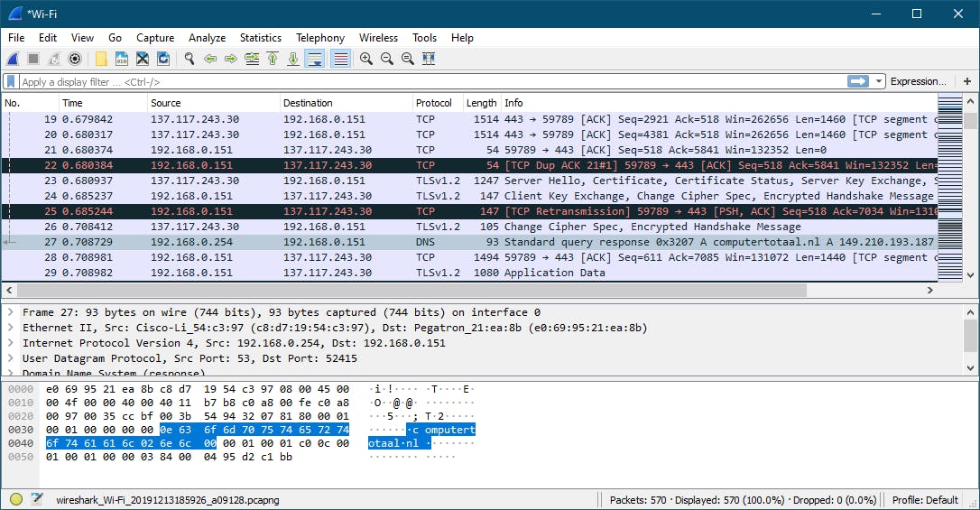Image resolution: width=980 pixels, height=510 pixels.
Task: Expand the Ethernet II details row
Action: pos(10,328)
